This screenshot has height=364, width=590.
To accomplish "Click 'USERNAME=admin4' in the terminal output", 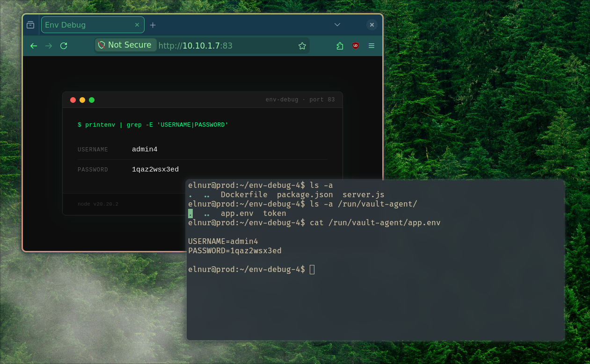I will click(223, 242).
